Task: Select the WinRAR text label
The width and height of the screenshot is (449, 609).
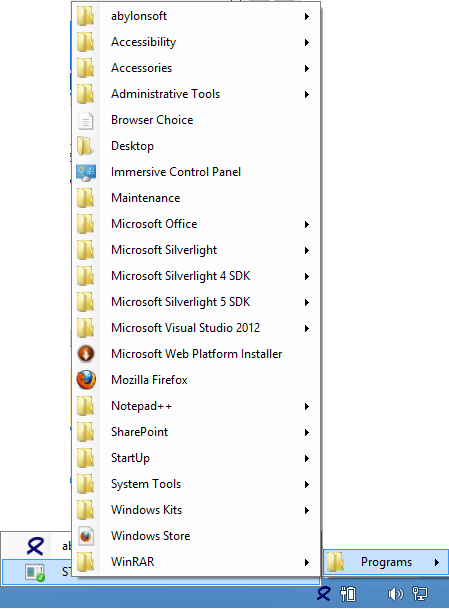Action: click(x=132, y=562)
